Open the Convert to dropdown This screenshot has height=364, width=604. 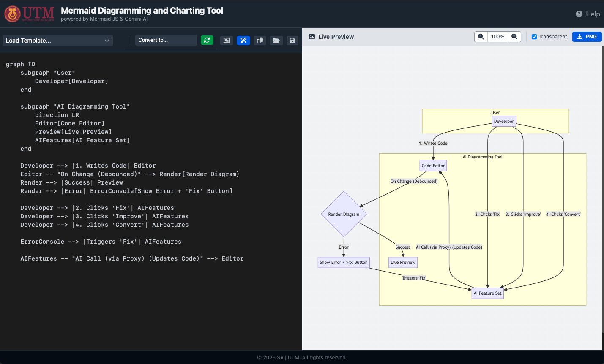coord(166,40)
